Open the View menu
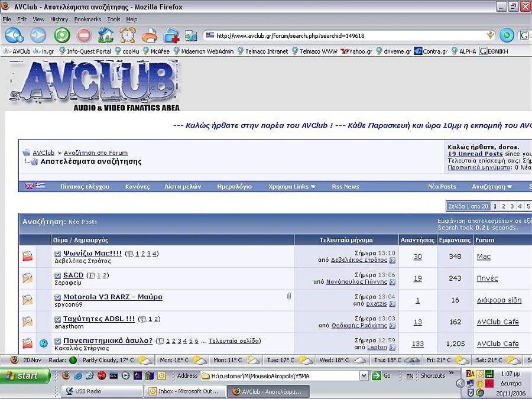Viewport: 532px width, 399px height. point(38,20)
